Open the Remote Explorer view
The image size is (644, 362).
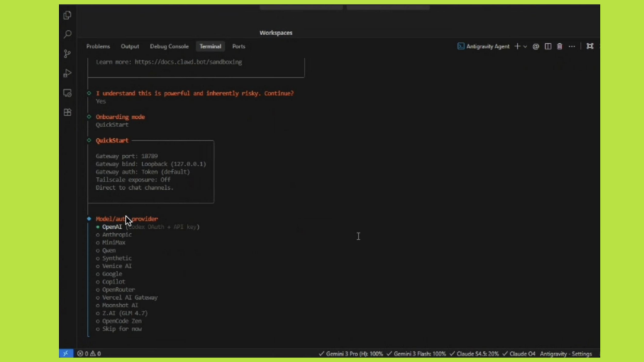(x=67, y=93)
